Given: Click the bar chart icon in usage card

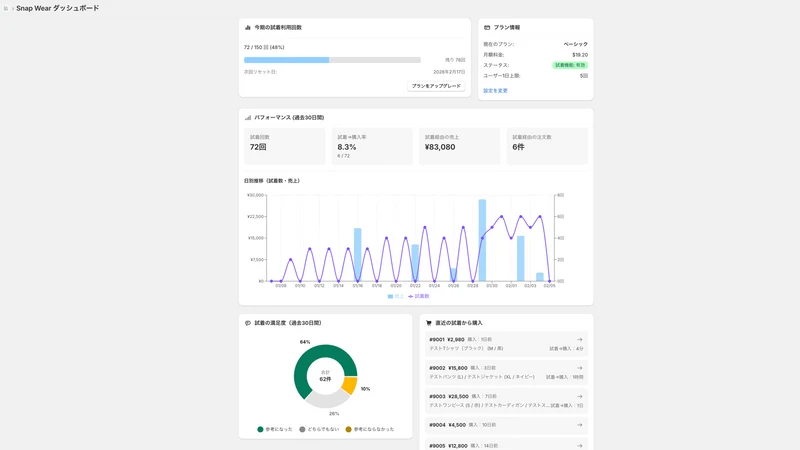Looking at the screenshot, I should pyautogui.click(x=248, y=28).
